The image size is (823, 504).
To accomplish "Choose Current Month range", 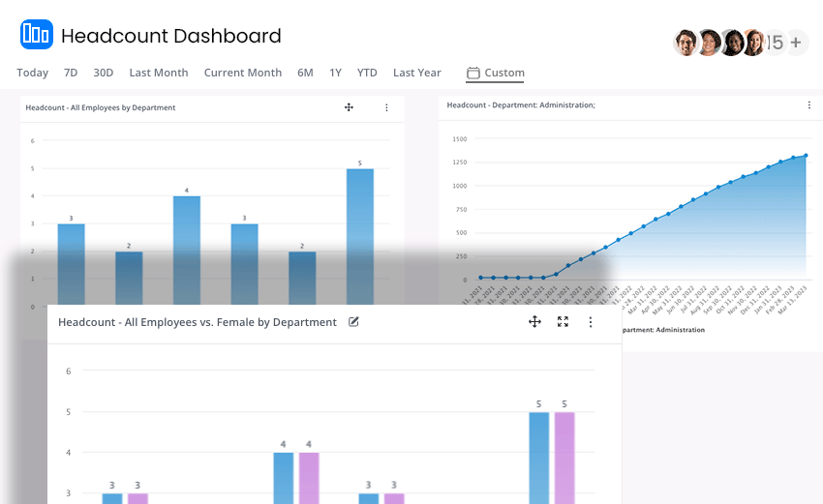I will 243,73.
